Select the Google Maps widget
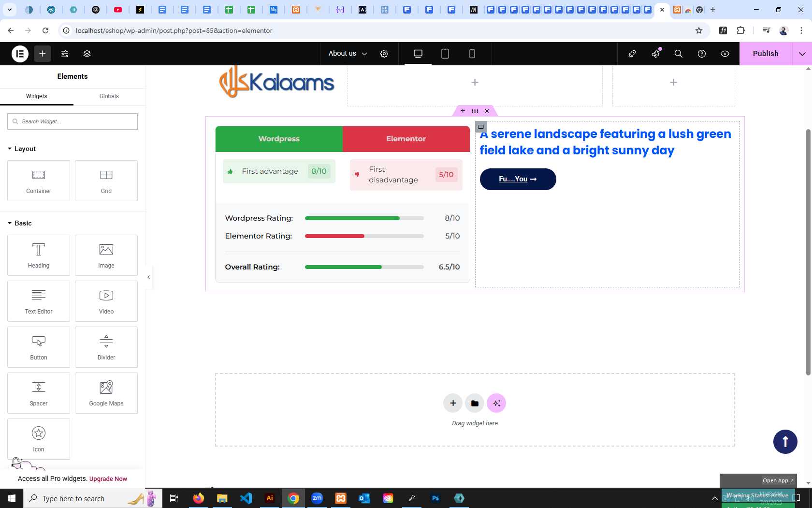 click(x=106, y=393)
